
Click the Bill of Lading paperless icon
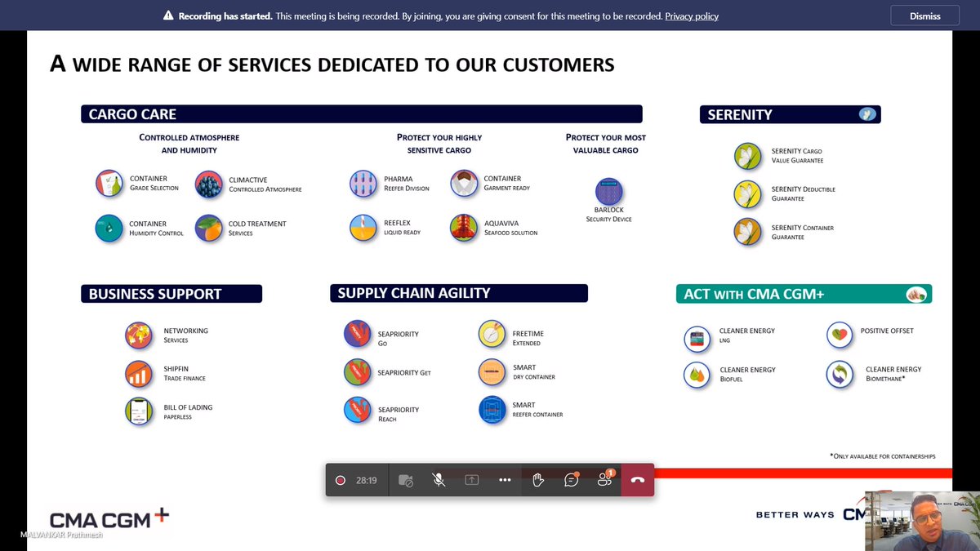[139, 411]
